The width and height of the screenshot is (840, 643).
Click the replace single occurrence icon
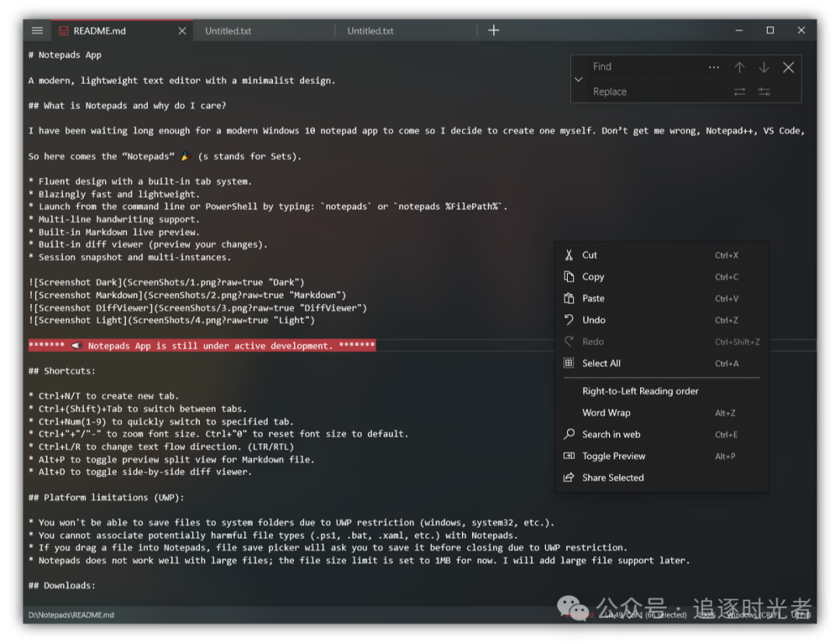tap(740, 92)
